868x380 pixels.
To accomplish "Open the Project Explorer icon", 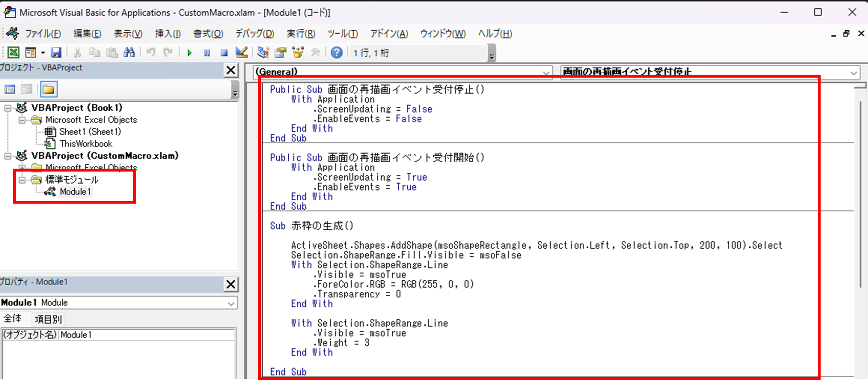I will [263, 52].
